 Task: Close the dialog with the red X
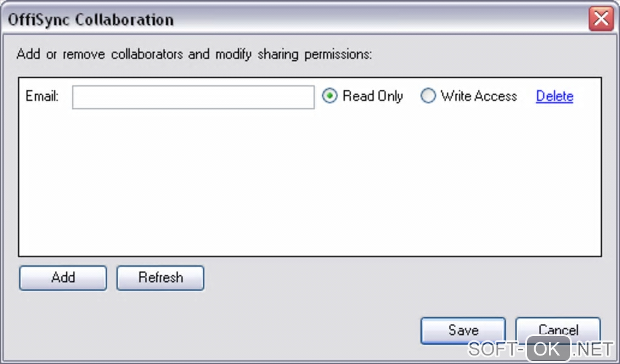601,19
